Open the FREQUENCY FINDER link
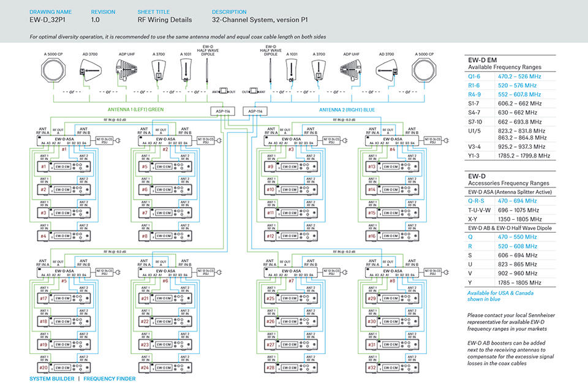588x392 pixels. coord(110,379)
